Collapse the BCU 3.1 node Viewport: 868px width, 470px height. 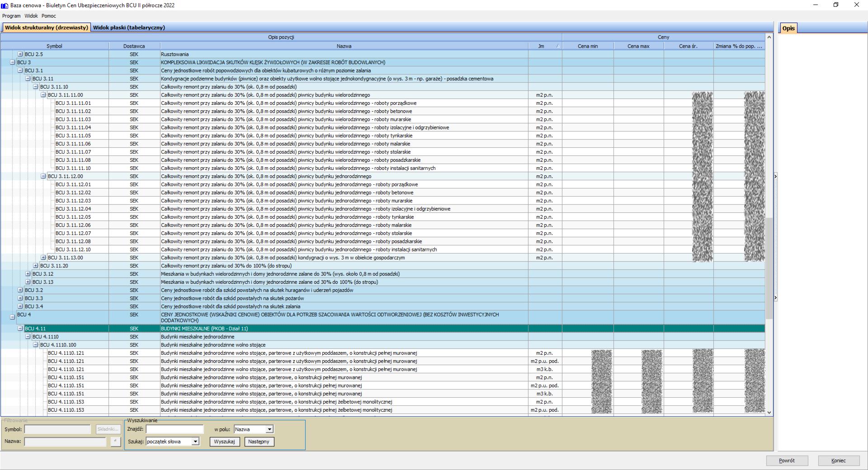[x=20, y=70]
